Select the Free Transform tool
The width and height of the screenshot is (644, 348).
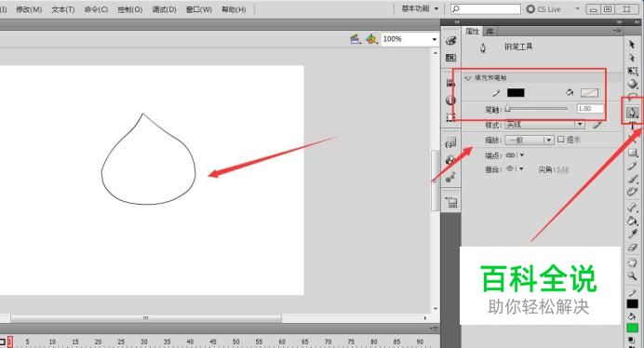tap(633, 71)
